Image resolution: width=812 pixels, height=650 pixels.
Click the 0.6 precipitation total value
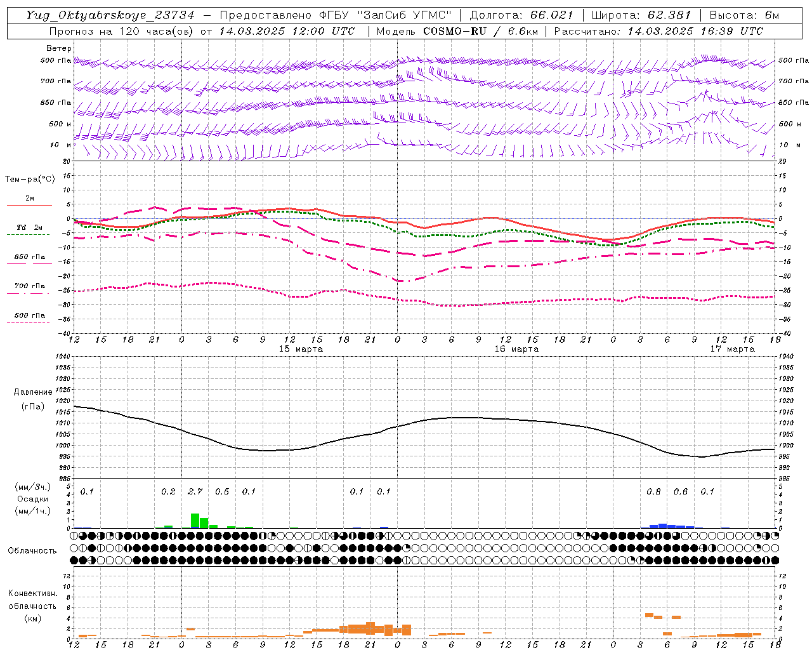681,491
